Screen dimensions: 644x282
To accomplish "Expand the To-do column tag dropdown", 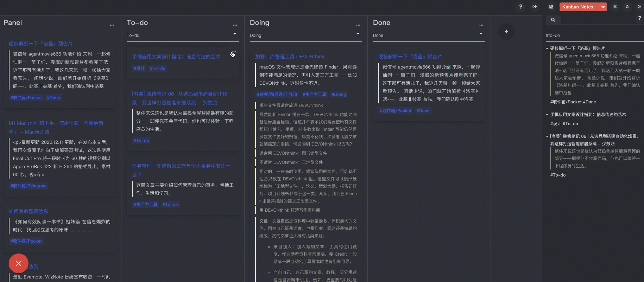I will coord(235,34).
